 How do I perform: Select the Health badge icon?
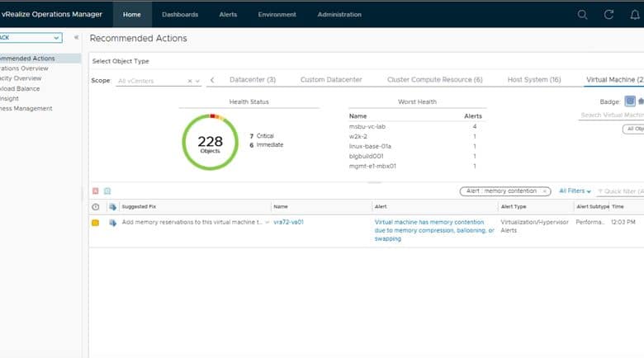click(630, 101)
